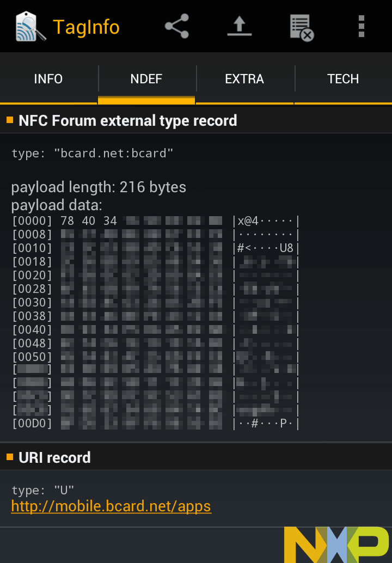This screenshot has width=392, height=563.
Task: Open the overflow menu icon
Action: [361, 26]
